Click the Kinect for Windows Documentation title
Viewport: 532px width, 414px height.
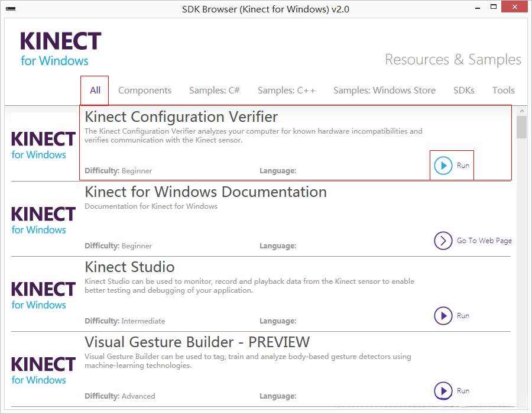[x=206, y=192]
